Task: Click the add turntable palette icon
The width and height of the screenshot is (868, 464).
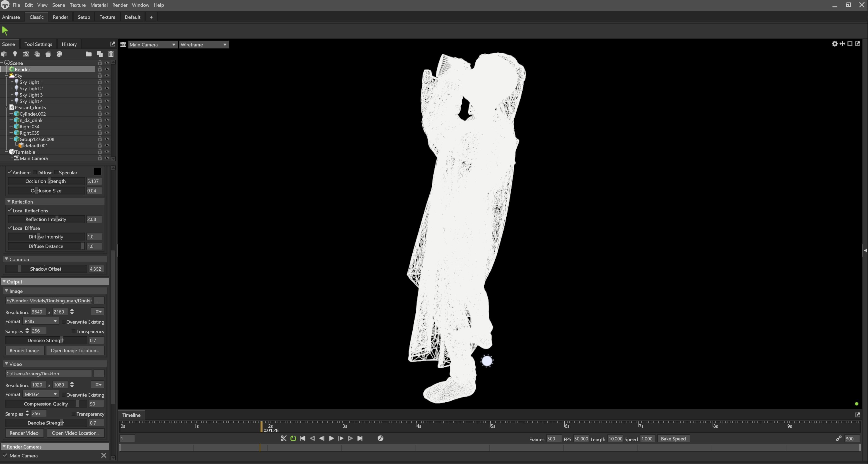Action: (59, 54)
